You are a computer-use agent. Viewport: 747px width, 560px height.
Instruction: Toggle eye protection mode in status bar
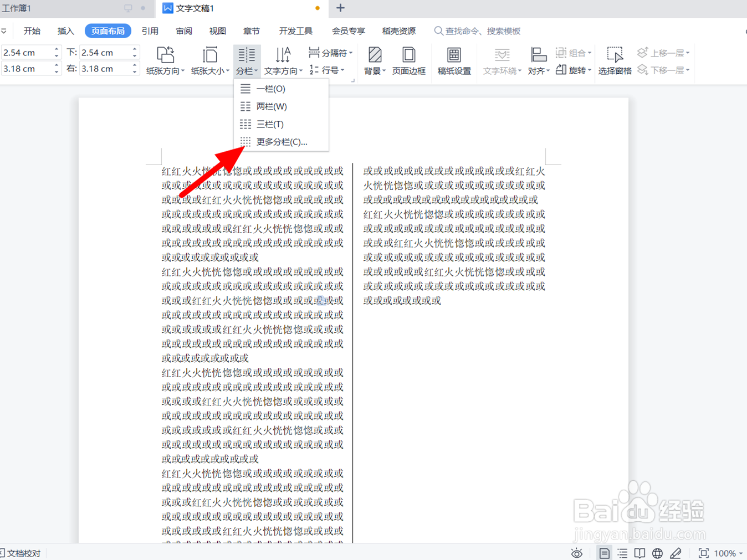point(577,553)
